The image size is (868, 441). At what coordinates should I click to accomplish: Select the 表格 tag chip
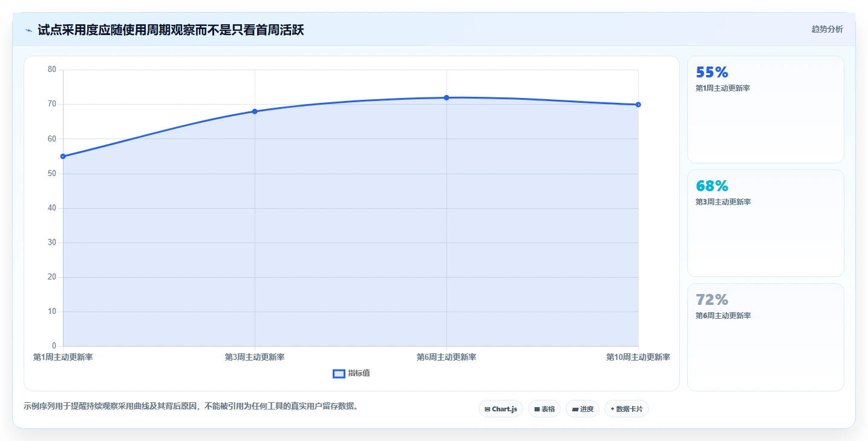tap(544, 409)
